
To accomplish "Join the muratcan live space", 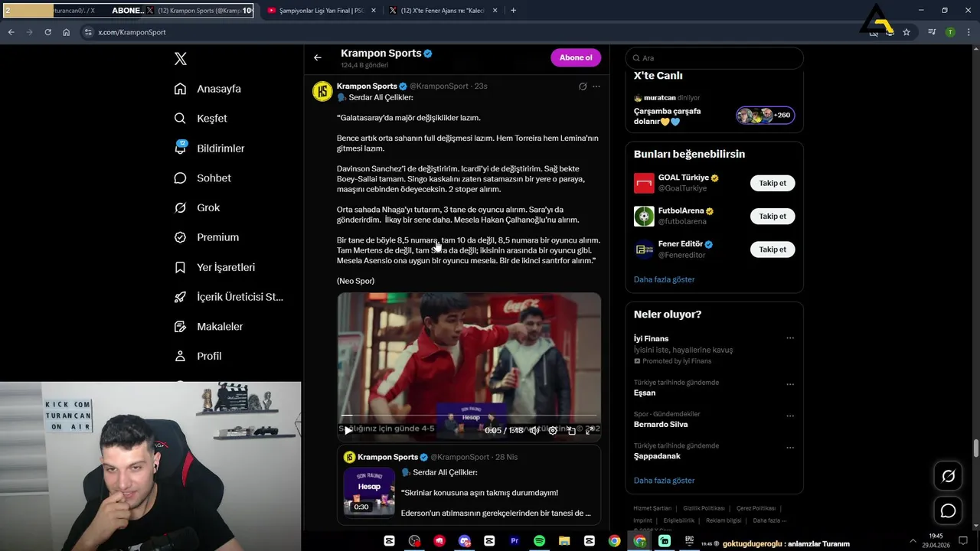I will click(714, 112).
